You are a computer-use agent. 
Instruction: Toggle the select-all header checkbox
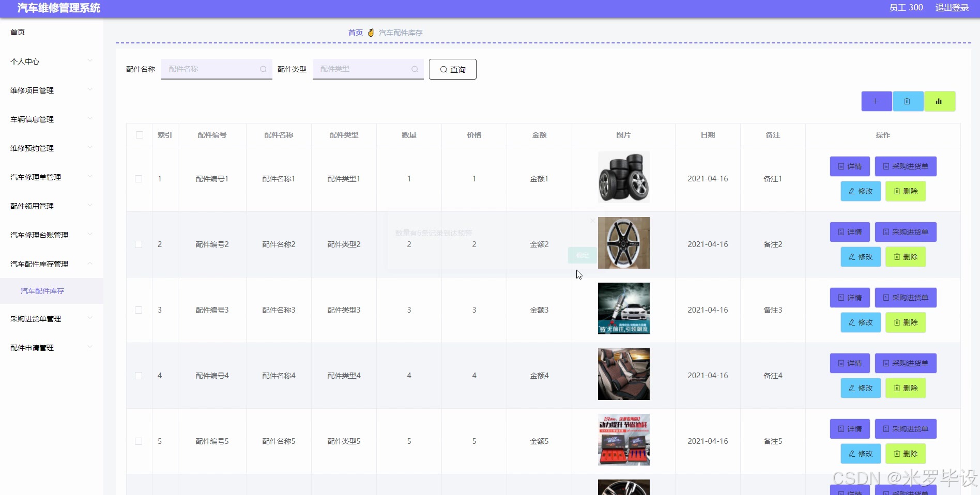click(140, 135)
